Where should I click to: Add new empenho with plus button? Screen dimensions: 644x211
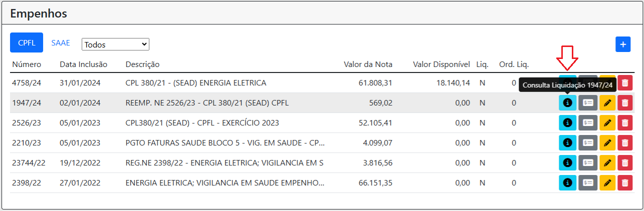(x=623, y=44)
